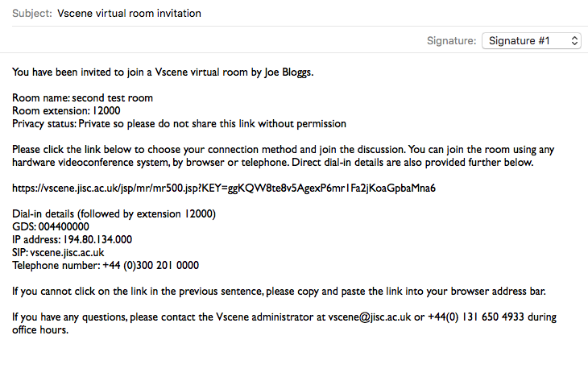Click the Subject field text

pyautogui.click(x=129, y=13)
